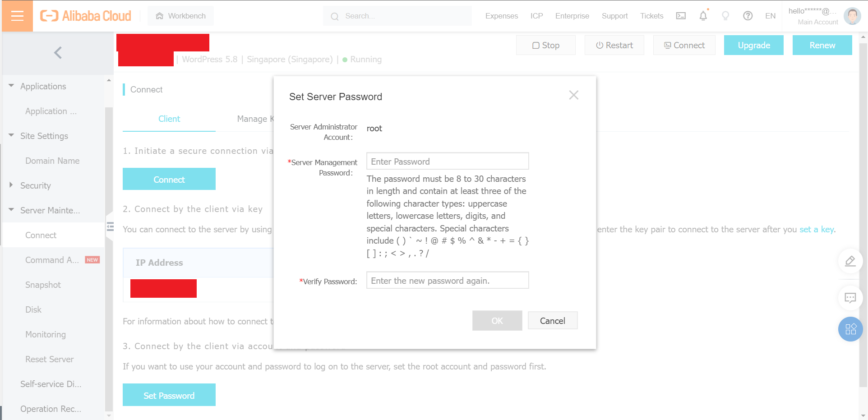868x420 pixels.
Task: Focus the Verify Password field
Action: pos(448,280)
